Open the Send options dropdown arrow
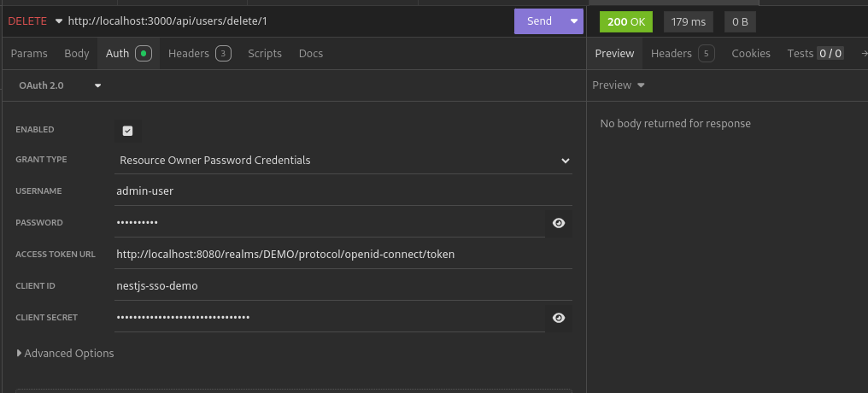Viewport: 868px width, 393px height. click(x=574, y=21)
